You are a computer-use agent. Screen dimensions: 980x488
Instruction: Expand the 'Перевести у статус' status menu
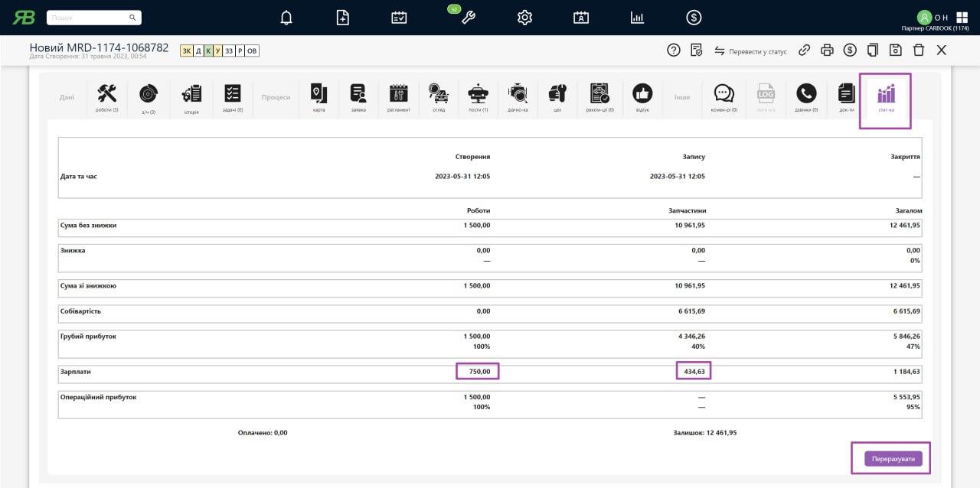tap(750, 51)
